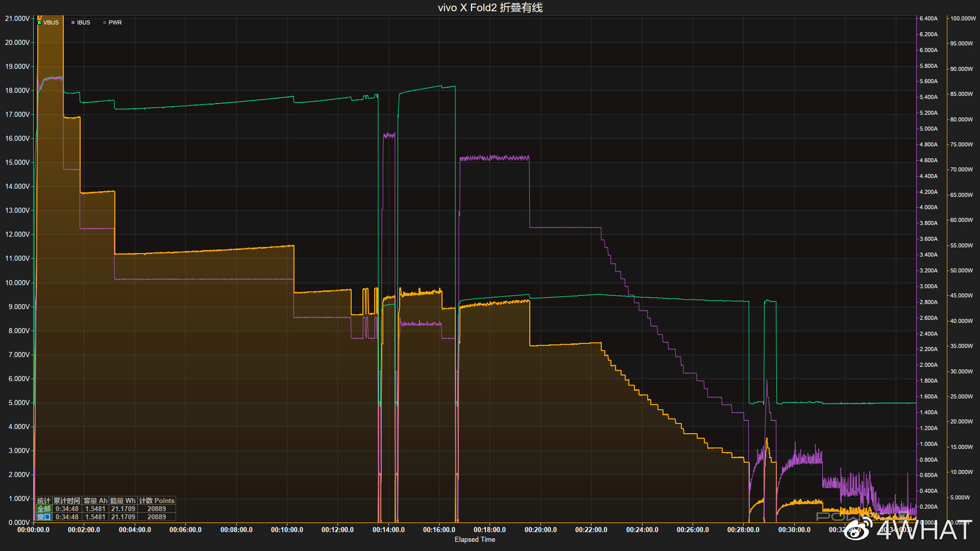Toggle the PWR series label

115,22
